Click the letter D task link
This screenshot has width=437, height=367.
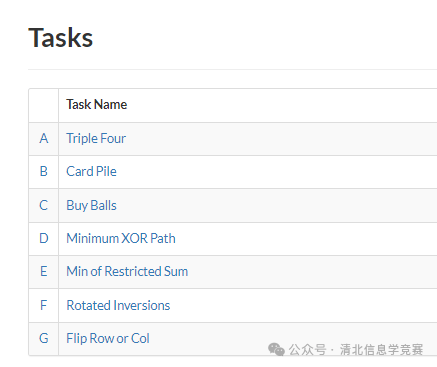[44, 238]
